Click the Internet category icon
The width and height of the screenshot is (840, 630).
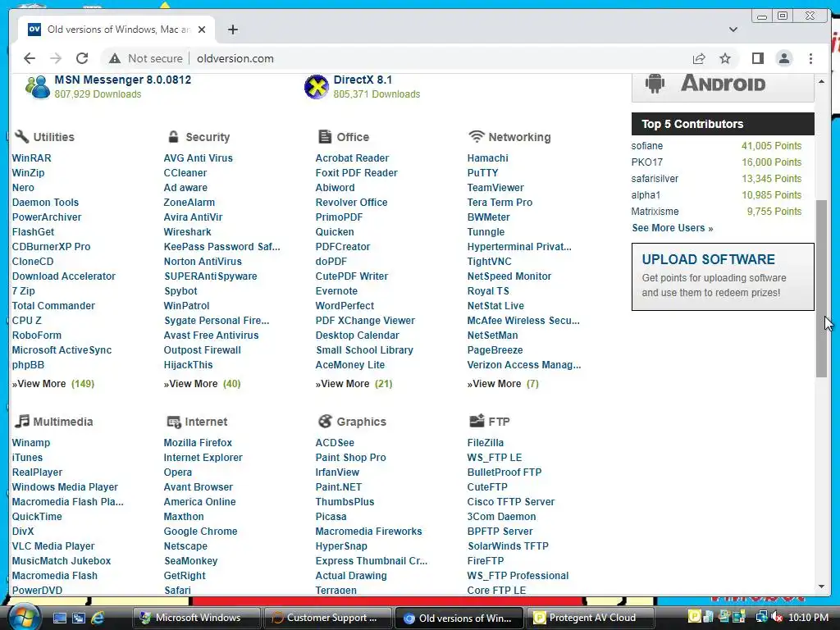pos(174,422)
